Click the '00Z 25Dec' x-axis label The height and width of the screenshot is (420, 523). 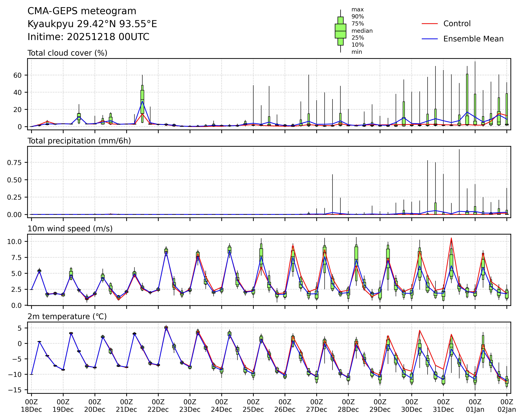253,406
